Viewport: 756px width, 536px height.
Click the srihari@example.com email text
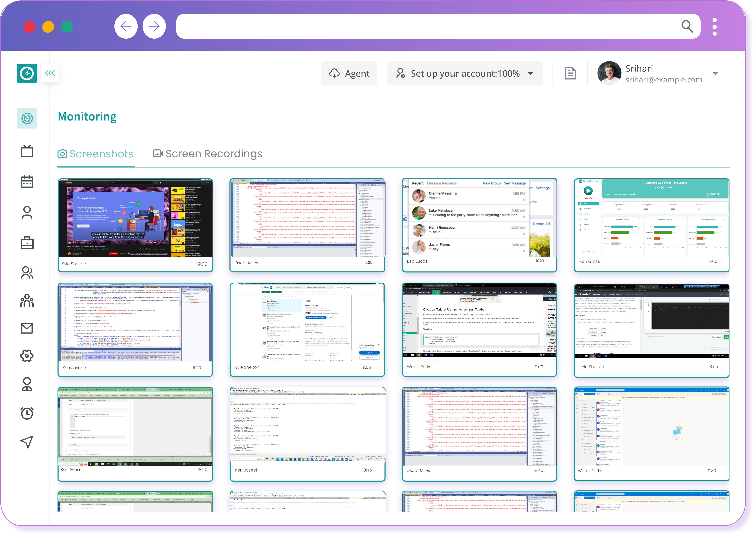coord(664,80)
